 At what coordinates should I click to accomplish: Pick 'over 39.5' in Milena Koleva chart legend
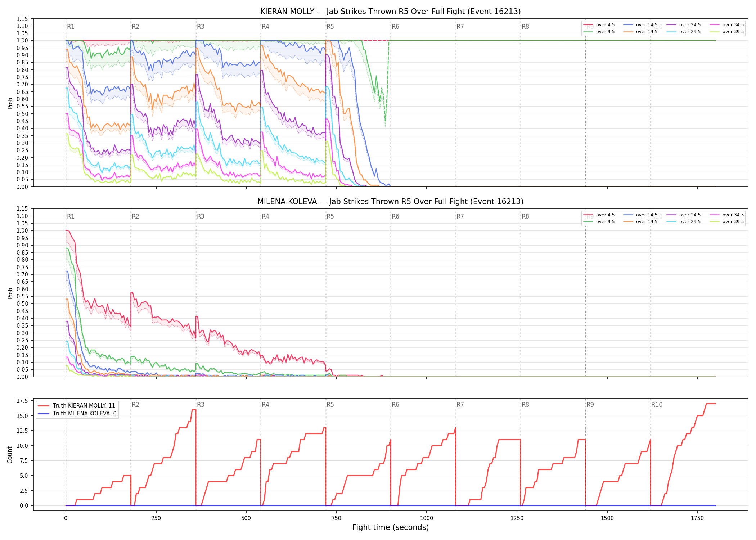727,222
